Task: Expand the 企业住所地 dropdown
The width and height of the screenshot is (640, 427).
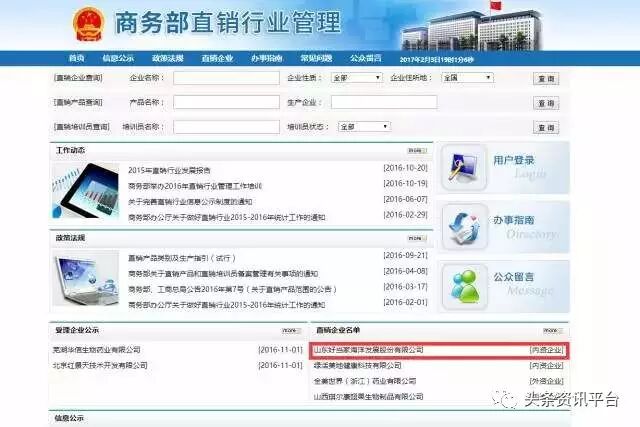Action: pos(467,78)
